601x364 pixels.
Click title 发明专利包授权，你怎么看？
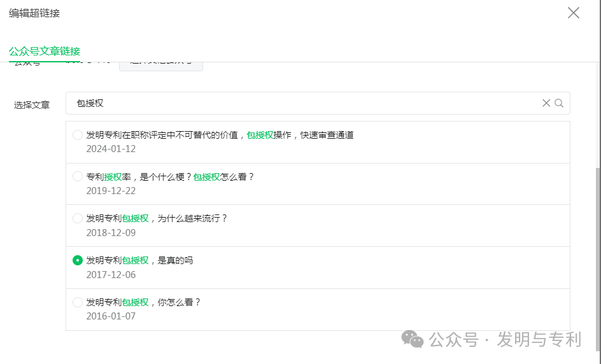[x=143, y=302]
